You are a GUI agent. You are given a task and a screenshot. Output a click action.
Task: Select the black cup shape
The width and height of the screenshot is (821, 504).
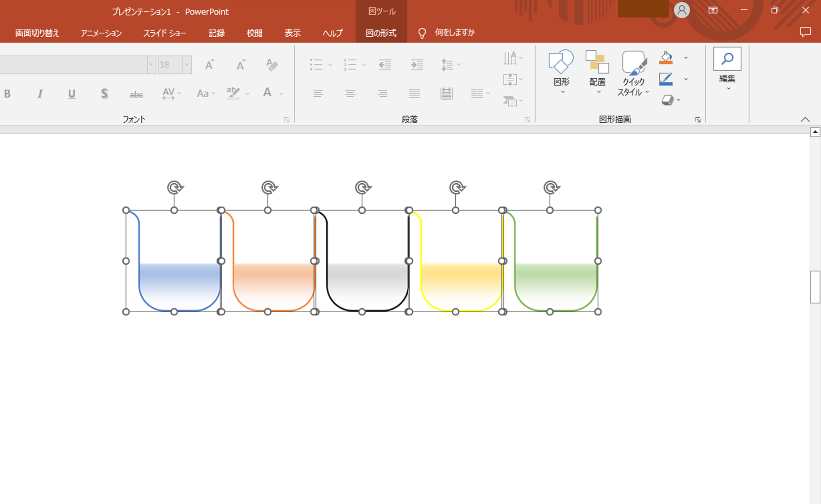pos(362,261)
